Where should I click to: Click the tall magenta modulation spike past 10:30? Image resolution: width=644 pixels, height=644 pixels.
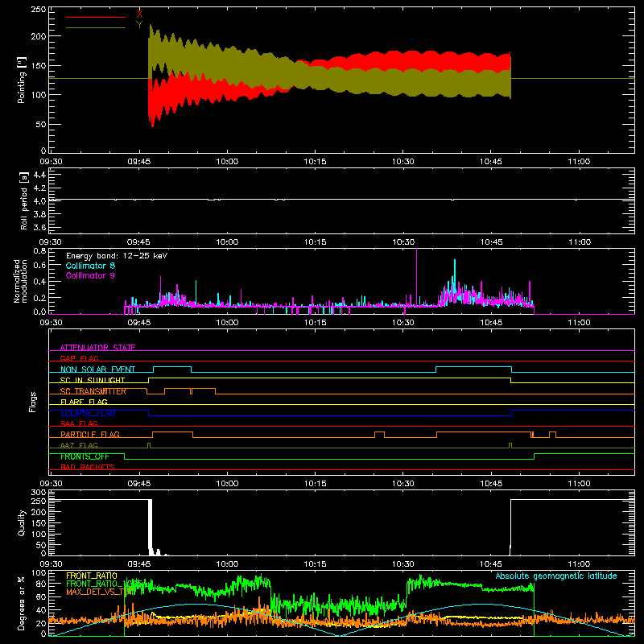417,275
